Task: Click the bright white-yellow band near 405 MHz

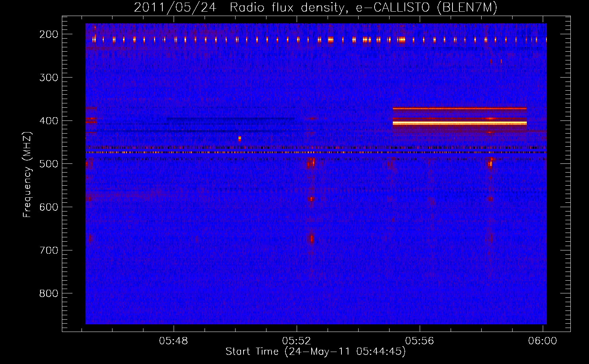Action: [460, 123]
